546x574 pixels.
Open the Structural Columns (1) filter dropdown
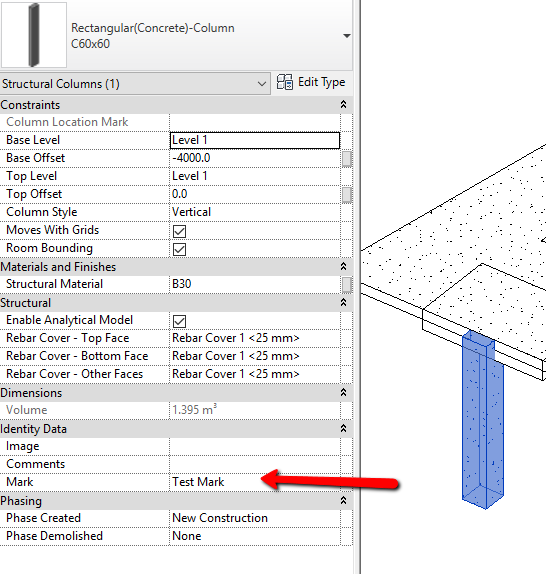point(135,84)
